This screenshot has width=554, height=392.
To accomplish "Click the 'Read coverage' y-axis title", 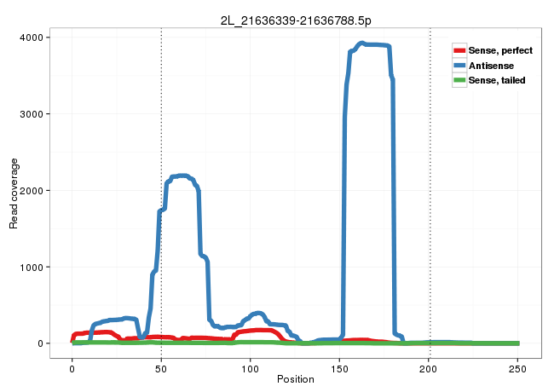I will coord(14,193).
